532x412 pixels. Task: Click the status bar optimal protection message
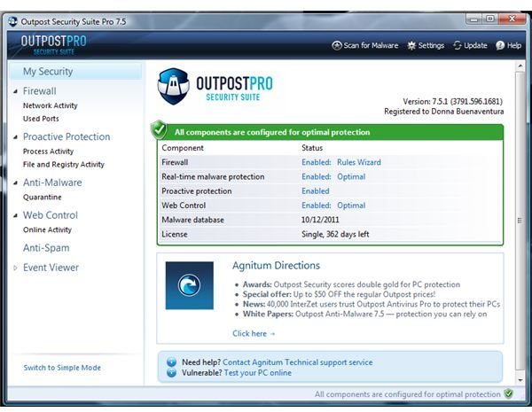click(x=408, y=394)
